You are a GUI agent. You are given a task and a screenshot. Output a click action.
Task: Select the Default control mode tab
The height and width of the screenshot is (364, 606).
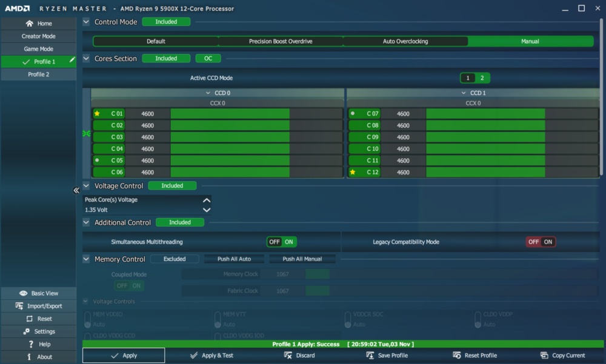pos(156,41)
